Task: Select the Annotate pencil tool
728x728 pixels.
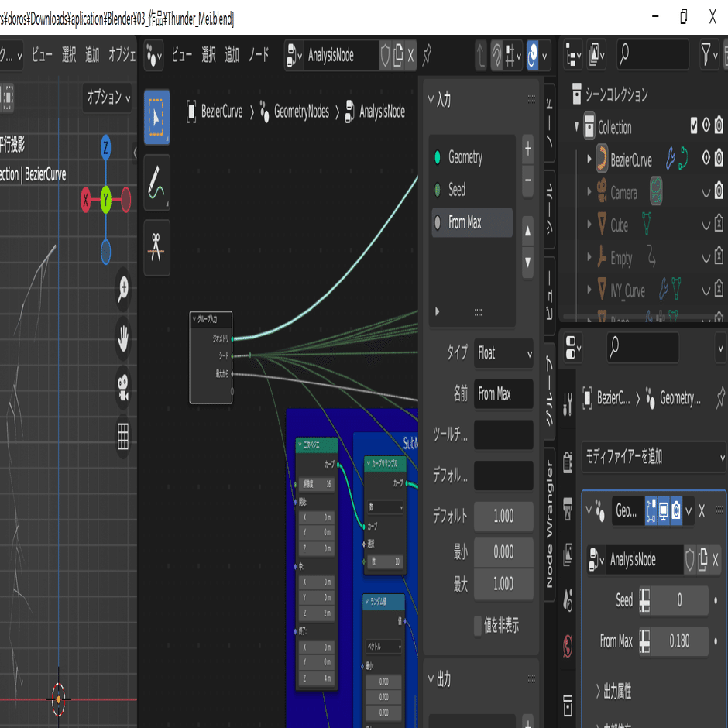Action: pos(156,184)
